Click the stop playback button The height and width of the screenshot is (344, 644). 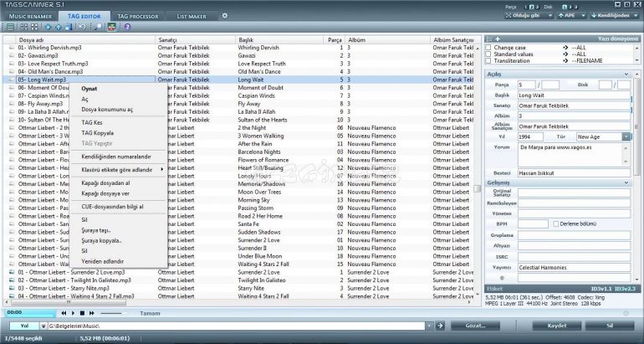coord(82,313)
